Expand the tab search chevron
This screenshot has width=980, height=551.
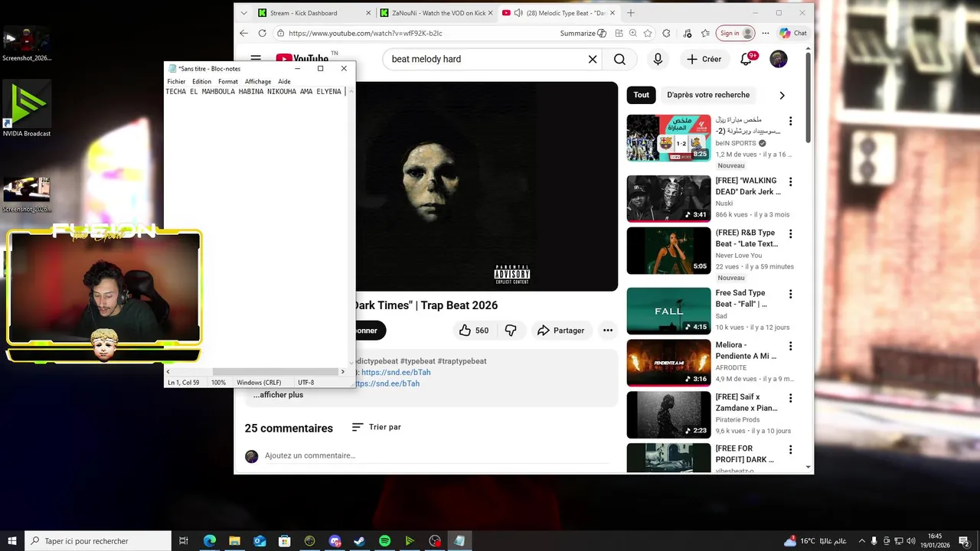[243, 13]
